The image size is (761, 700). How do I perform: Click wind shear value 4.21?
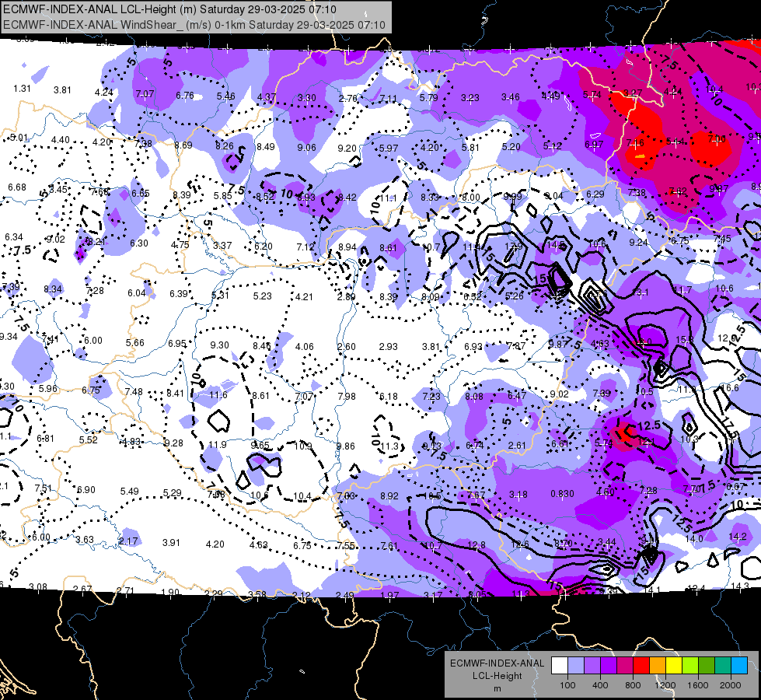click(304, 296)
